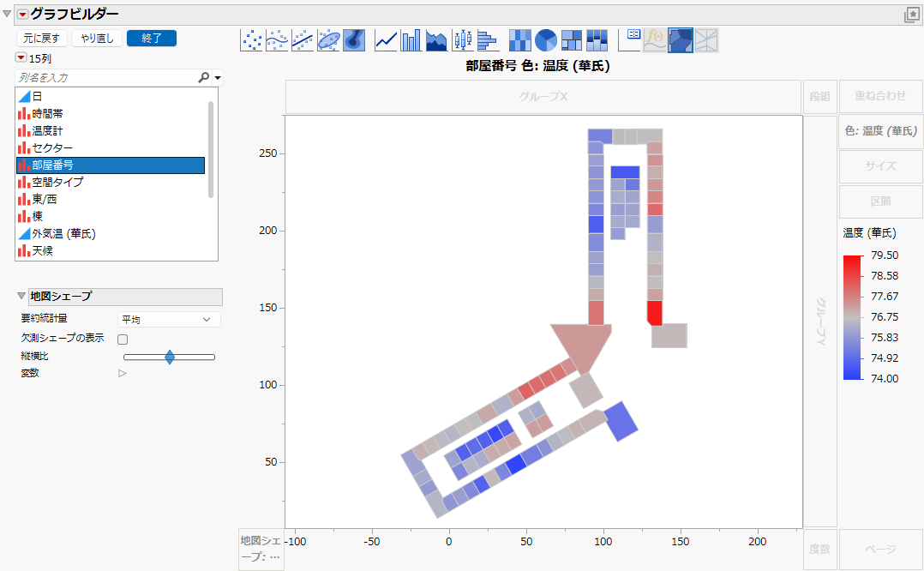This screenshot has width=924, height=571.
Task: Open the 要約統計量 dropdown showing 平均
Action: pos(169,320)
